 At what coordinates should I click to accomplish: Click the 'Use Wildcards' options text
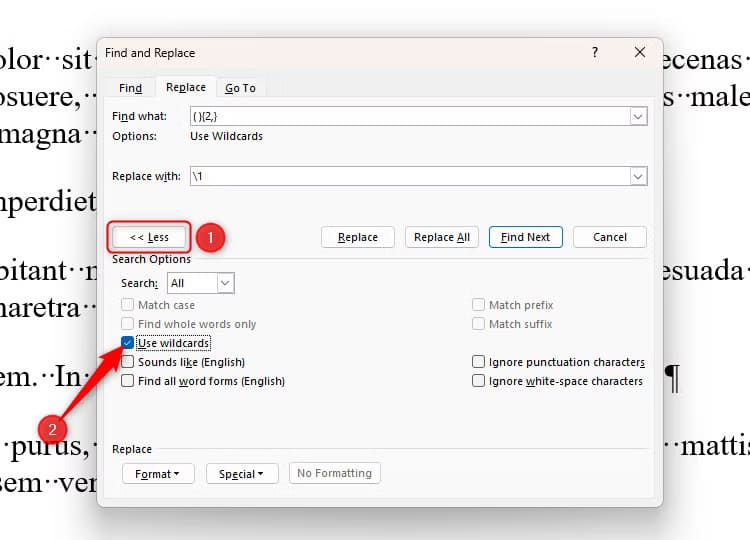[226, 136]
